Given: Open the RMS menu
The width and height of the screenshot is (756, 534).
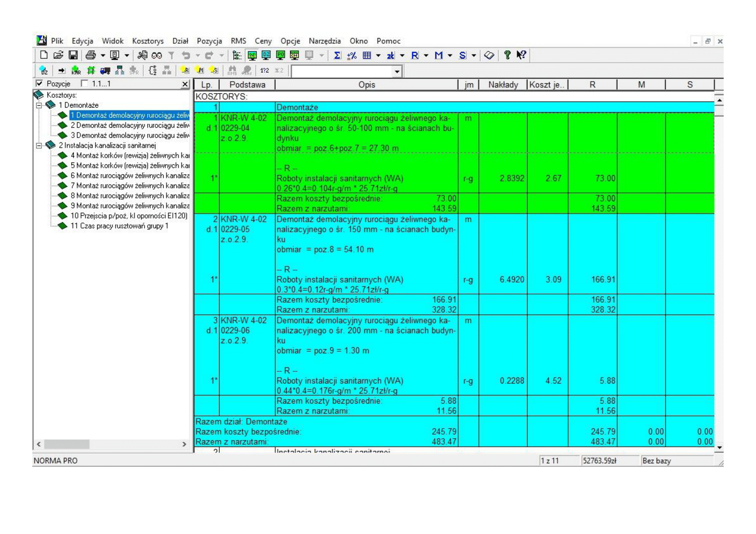Looking at the screenshot, I should pyautogui.click(x=239, y=41).
